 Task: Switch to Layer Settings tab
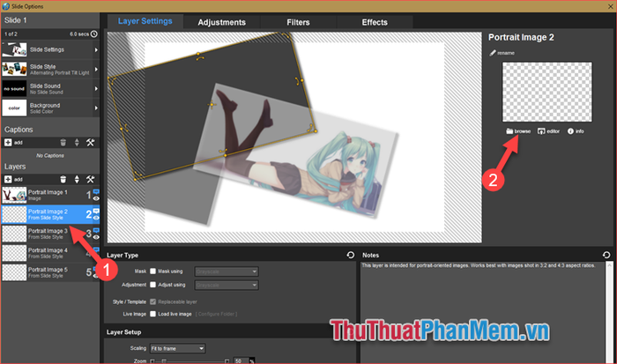point(145,21)
